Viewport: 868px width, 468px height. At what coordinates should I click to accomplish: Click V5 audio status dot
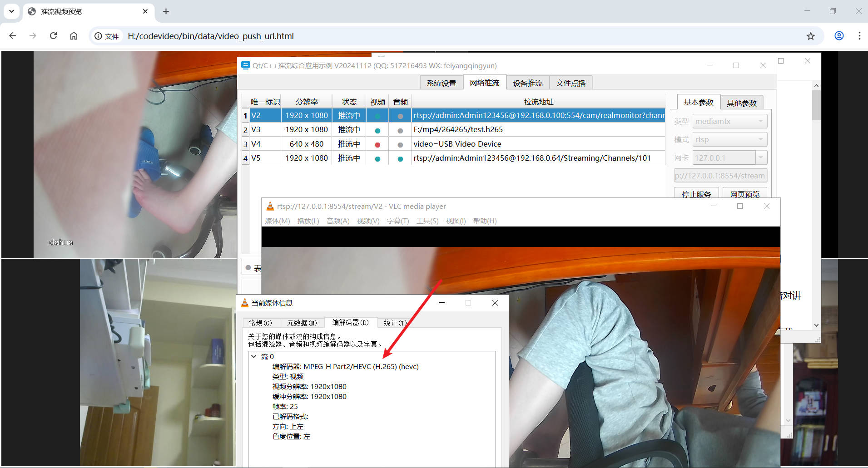tap(400, 159)
